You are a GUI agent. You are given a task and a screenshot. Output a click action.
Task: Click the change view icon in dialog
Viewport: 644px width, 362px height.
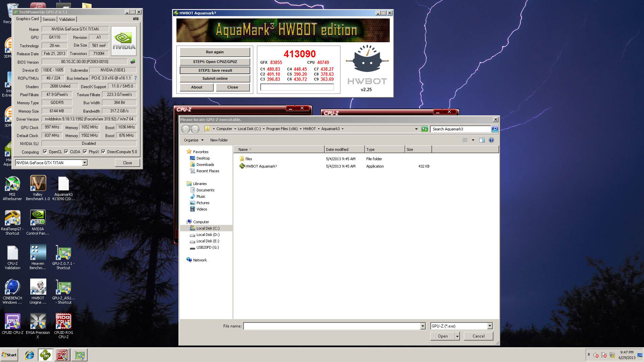pyautogui.click(x=465, y=140)
